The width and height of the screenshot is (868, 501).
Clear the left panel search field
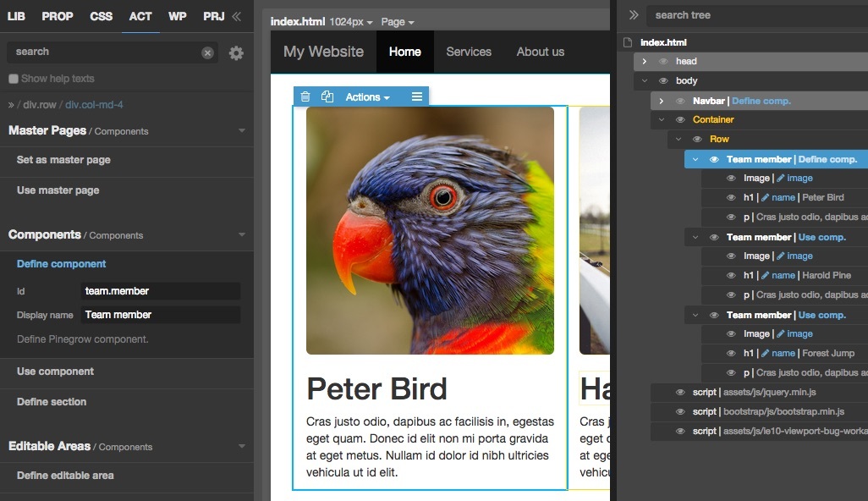point(207,52)
